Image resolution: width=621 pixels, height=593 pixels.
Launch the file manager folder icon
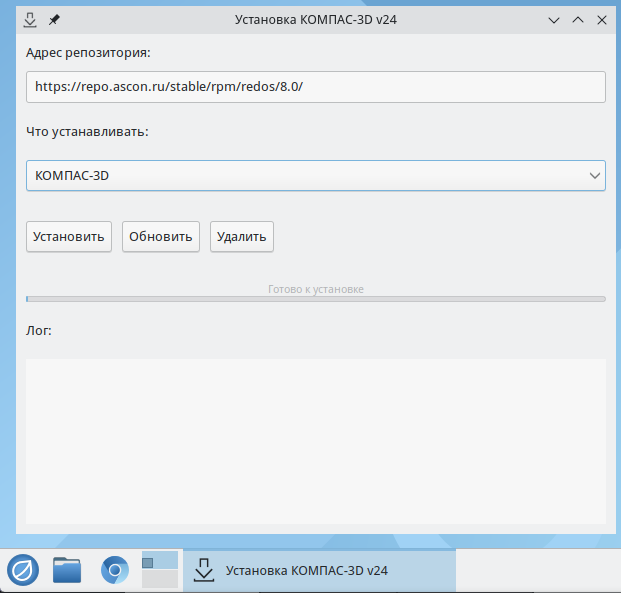tap(67, 570)
